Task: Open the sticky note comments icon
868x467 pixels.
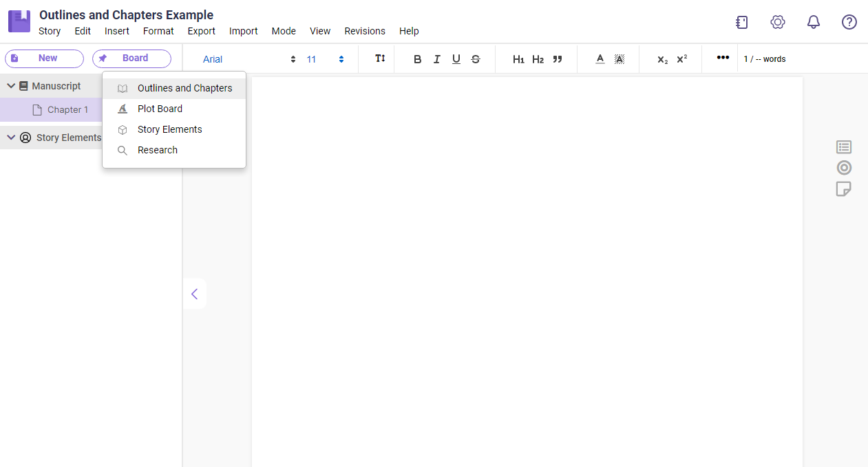Action: click(x=844, y=188)
